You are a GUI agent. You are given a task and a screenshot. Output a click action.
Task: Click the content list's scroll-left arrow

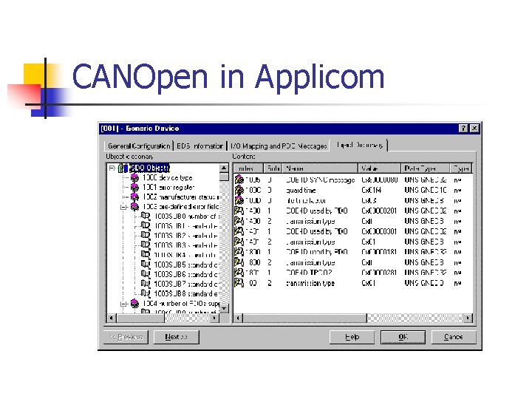(238, 318)
